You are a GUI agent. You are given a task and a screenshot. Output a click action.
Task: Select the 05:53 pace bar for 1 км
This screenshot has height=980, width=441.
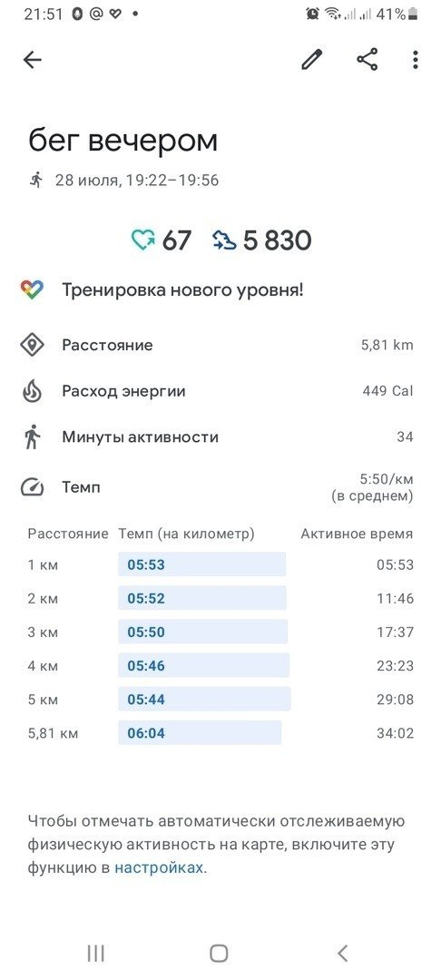201,564
